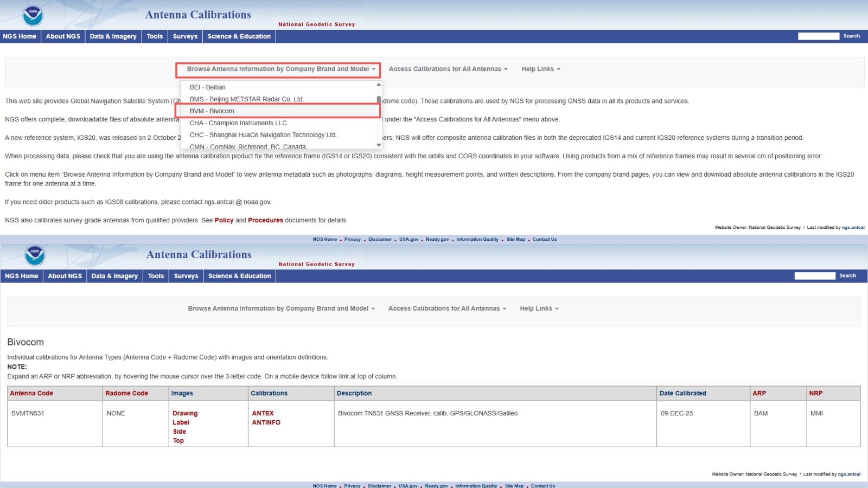Click the Policy link in the text
Image resolution: width=868 pixels, height=488 pixels.
click(224, 221)
